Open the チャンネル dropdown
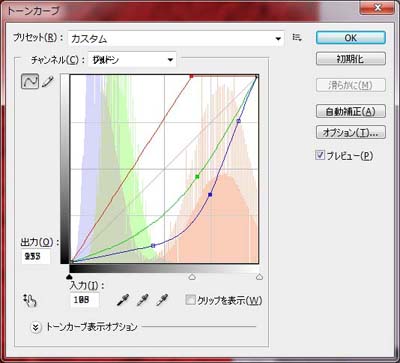The width and height of the screenshot is (400, 363). click(132, 60)
